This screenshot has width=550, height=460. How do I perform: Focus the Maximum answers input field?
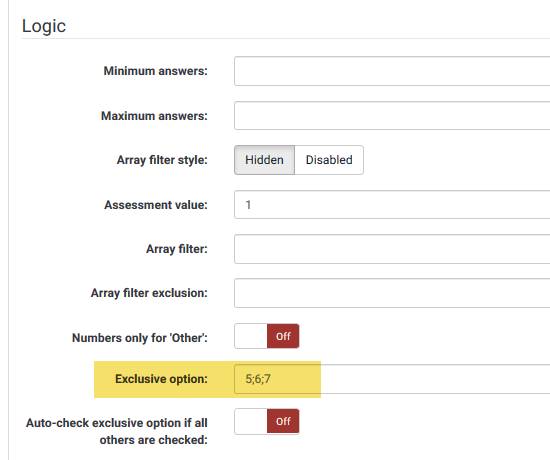point(392,115)
